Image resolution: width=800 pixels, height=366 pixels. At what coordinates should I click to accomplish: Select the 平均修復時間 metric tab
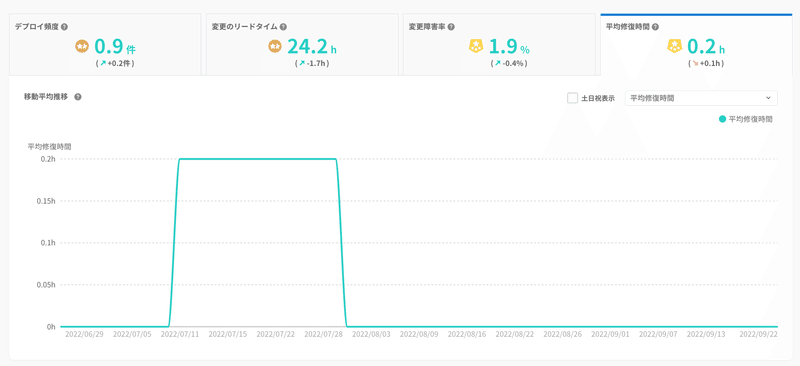696,44
